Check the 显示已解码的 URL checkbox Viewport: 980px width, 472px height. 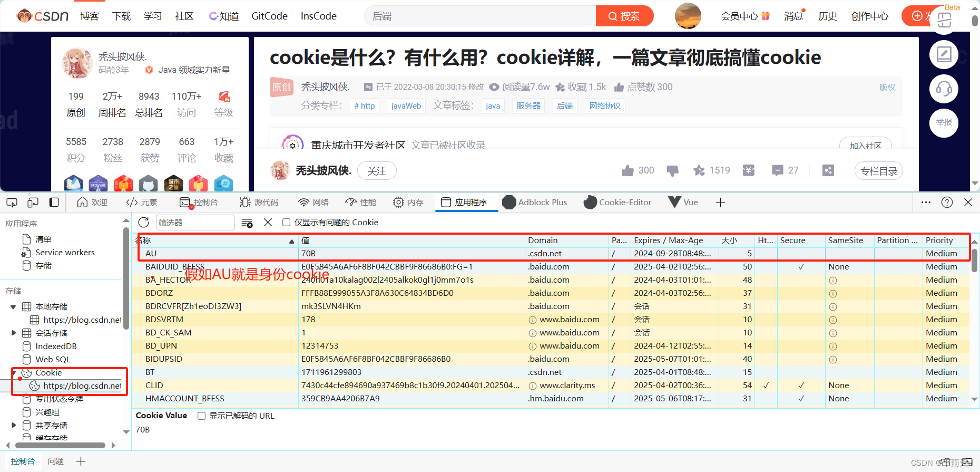tap(201, 416)
